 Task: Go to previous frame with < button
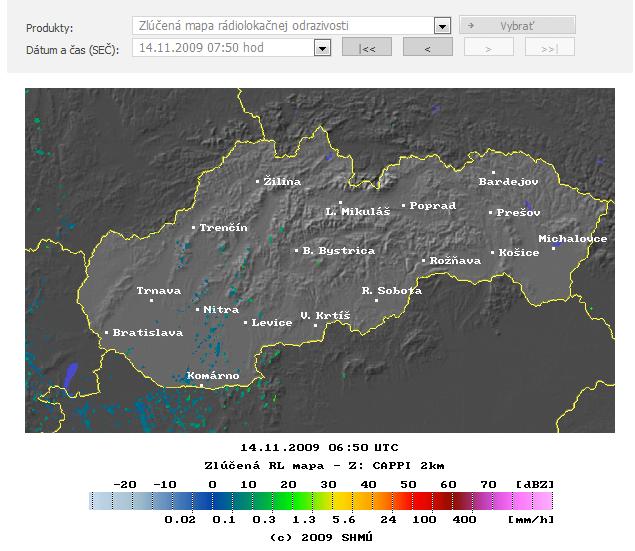(x=428, y=47)
